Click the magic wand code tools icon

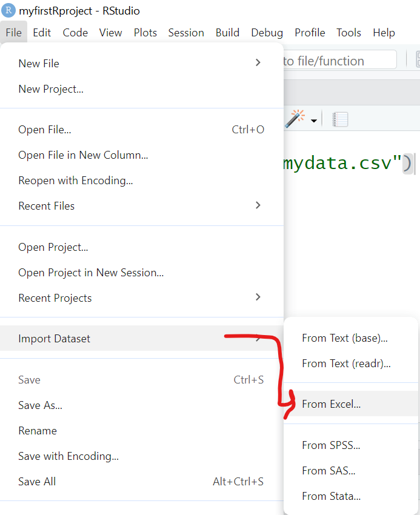[x=295, y=119]
